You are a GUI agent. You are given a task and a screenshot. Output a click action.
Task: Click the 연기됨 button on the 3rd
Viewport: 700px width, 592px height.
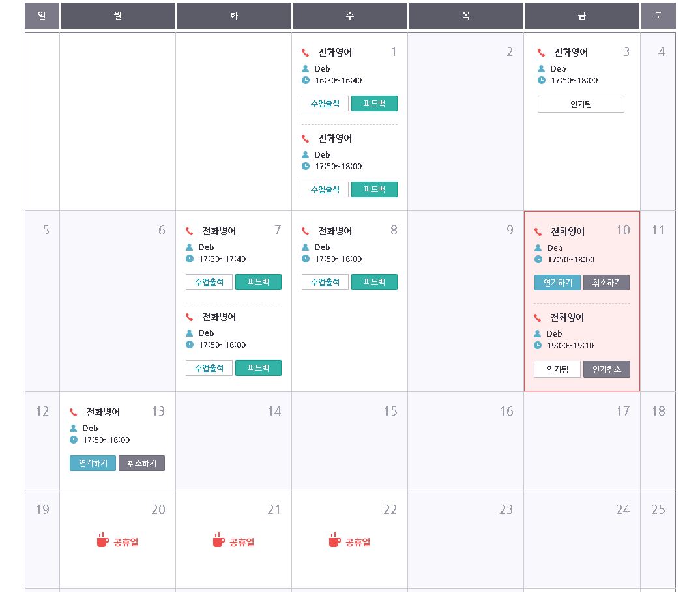pyautogui.click(x=581, y=104)
